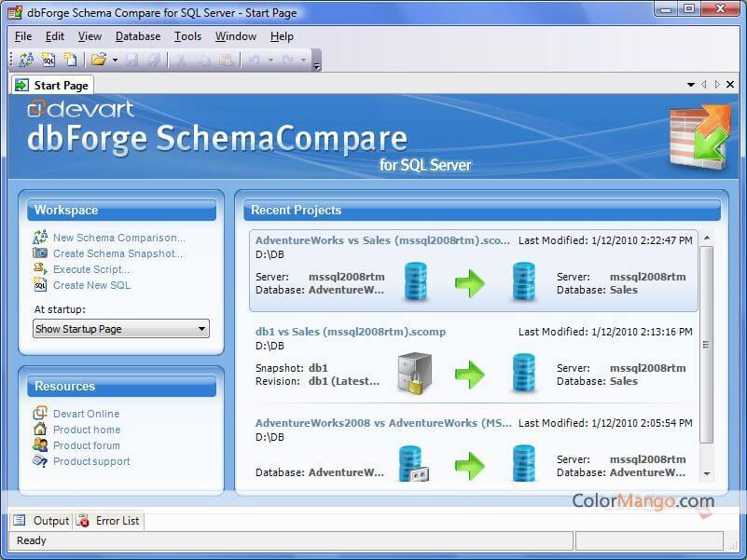This screenshot has width=747, height=560.
Task: Click the New document toolbar icon
Action: coord(70,60)
